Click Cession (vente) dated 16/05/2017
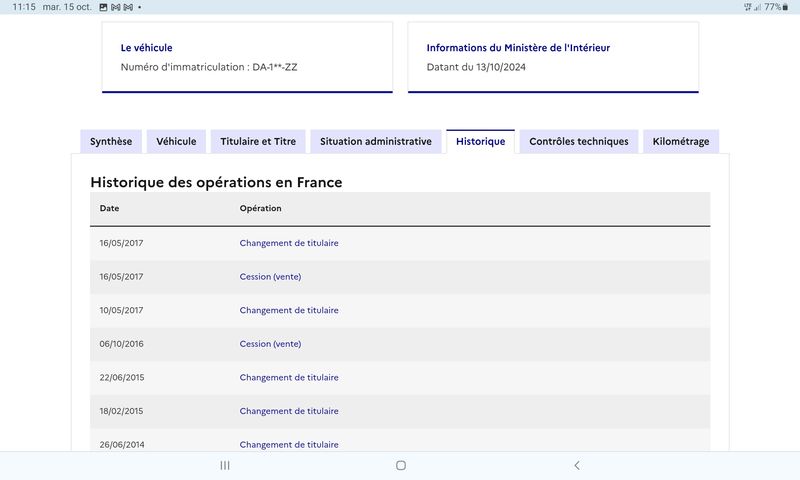This screenshot has width=800, height=480. (x=270, y=276)
